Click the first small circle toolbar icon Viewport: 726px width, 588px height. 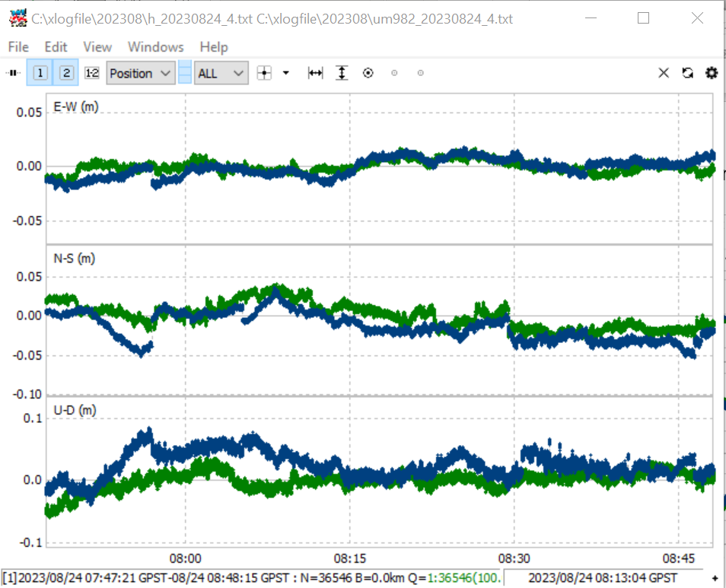394,72
